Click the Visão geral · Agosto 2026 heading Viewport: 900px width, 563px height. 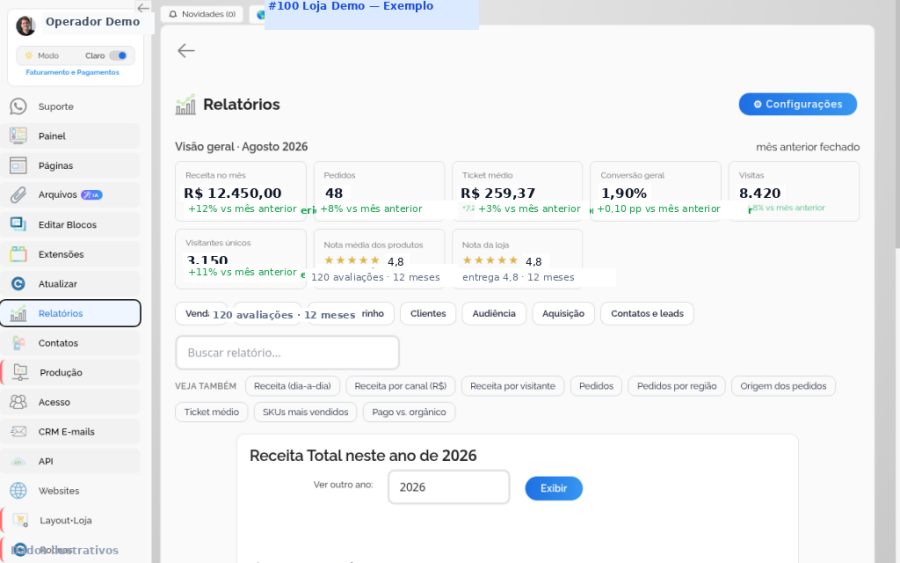(241, 147)
